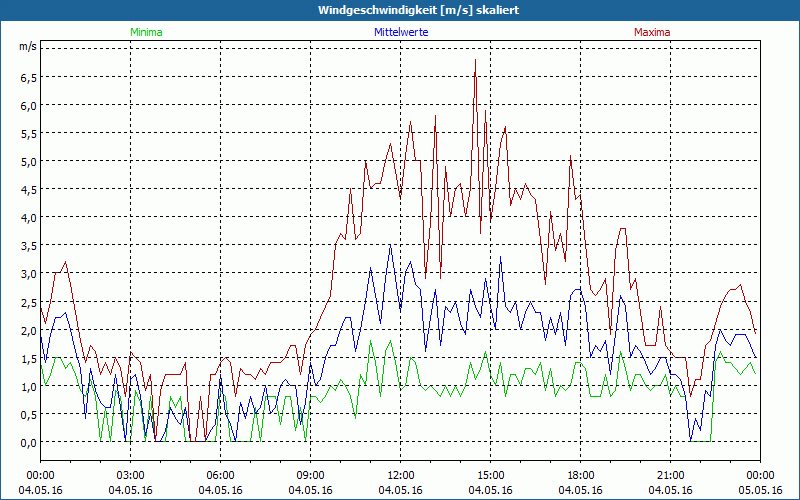
Task: Select the 12:00 time axis label
Action: [400, 475]
